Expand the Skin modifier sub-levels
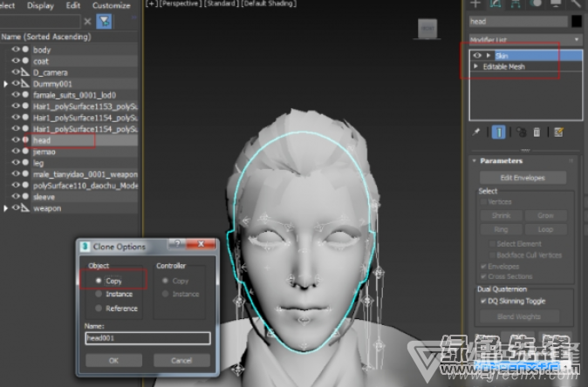 [489, 56]
